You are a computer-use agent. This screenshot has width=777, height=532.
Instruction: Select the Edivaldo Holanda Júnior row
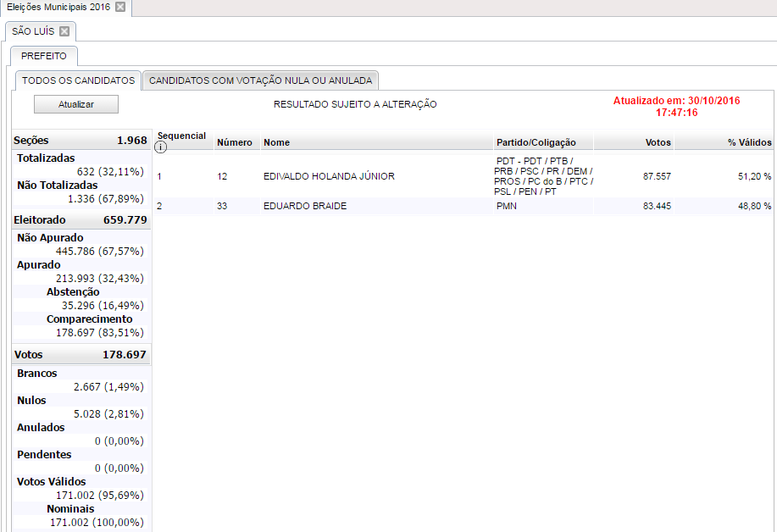(x=329, y=176)
